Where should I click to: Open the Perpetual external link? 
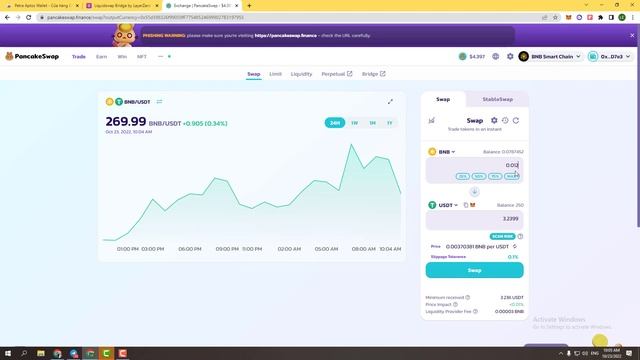tap(337, 74)
